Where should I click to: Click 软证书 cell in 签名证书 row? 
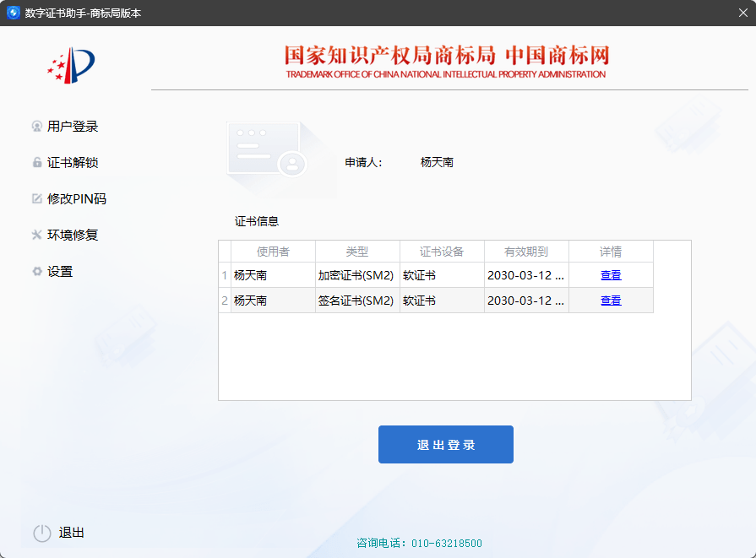(442, 301)
